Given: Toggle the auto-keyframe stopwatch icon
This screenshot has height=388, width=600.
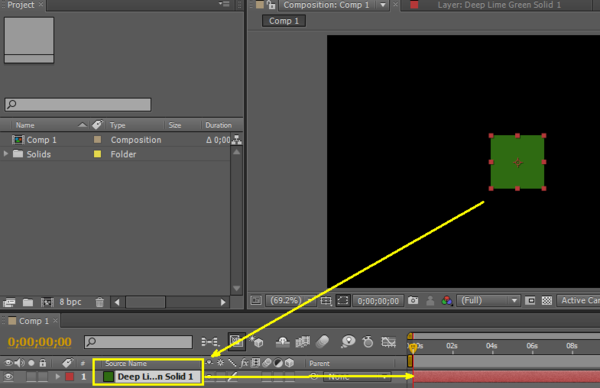Looking at the screenshot, I should pyautogui.click(x=368, y=341).
